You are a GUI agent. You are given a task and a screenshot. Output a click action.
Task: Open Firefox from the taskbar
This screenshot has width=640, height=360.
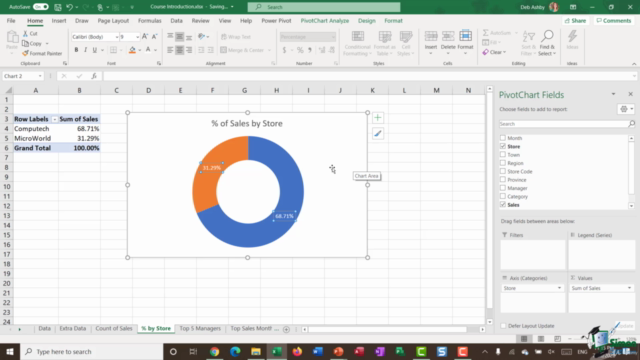(297, 351)
